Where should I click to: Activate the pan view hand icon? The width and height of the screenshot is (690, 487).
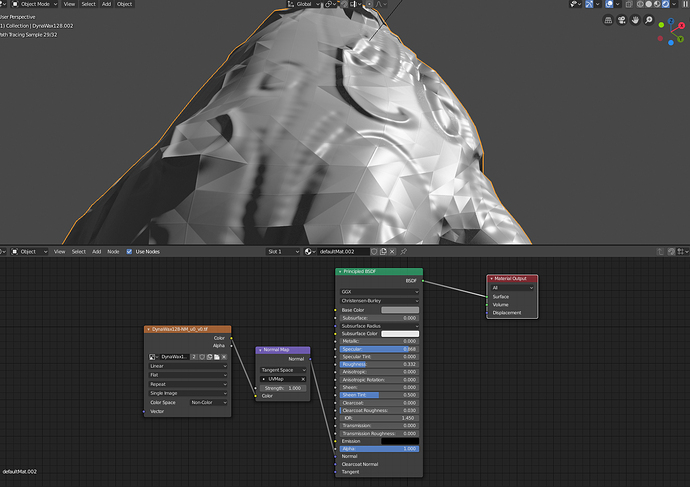[x=635, y=20]
